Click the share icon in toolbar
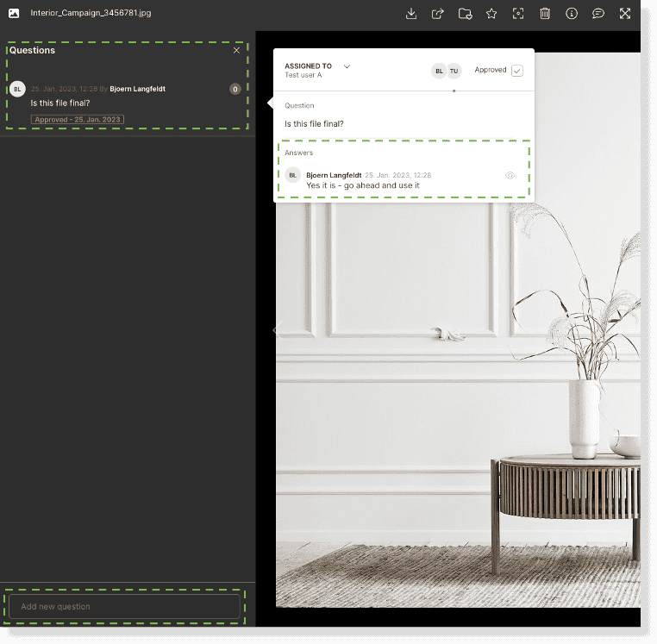This screenshot has width=657, height=644. pos(438,14)
